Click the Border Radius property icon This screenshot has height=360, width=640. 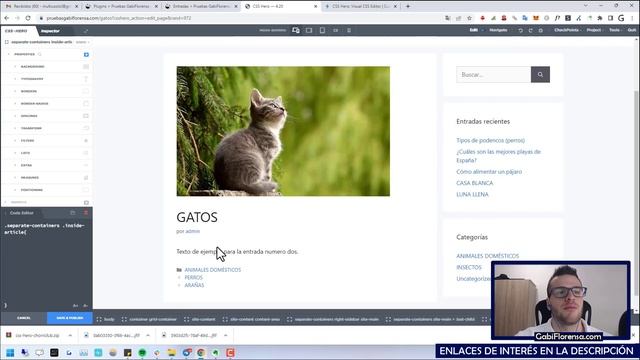[x=86, y=104]
